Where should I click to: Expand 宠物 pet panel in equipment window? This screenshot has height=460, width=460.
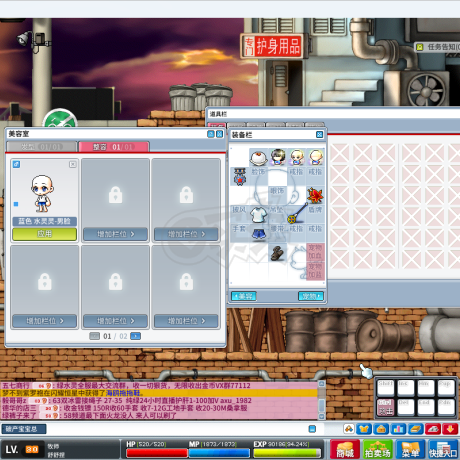(311, 296)
